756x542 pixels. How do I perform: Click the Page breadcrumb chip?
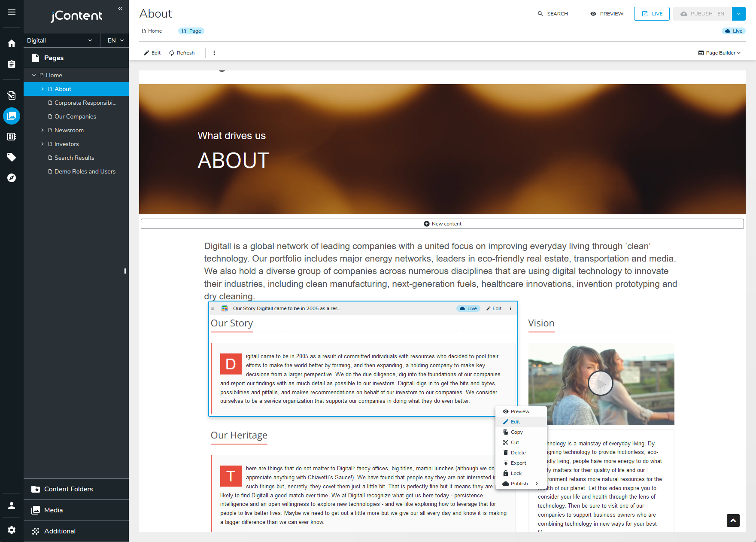pyautogui.click(x=191, y=31)
